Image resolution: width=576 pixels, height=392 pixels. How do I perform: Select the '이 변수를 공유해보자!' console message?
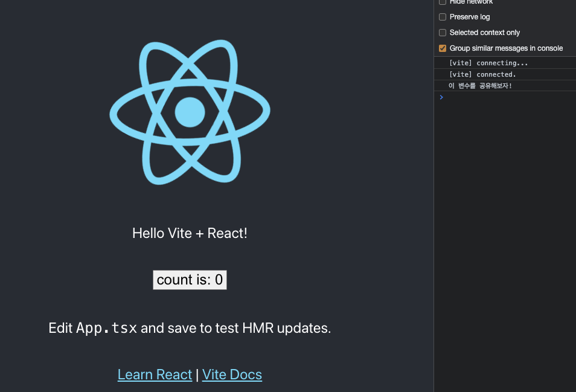point(505,86)
